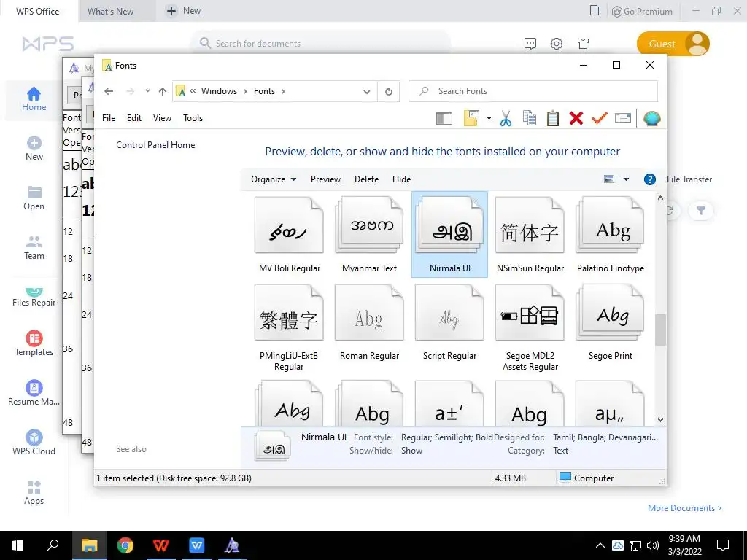
Task: Click the Paste clipboard icon in Fonts toolbar
Action: point(553,118)
